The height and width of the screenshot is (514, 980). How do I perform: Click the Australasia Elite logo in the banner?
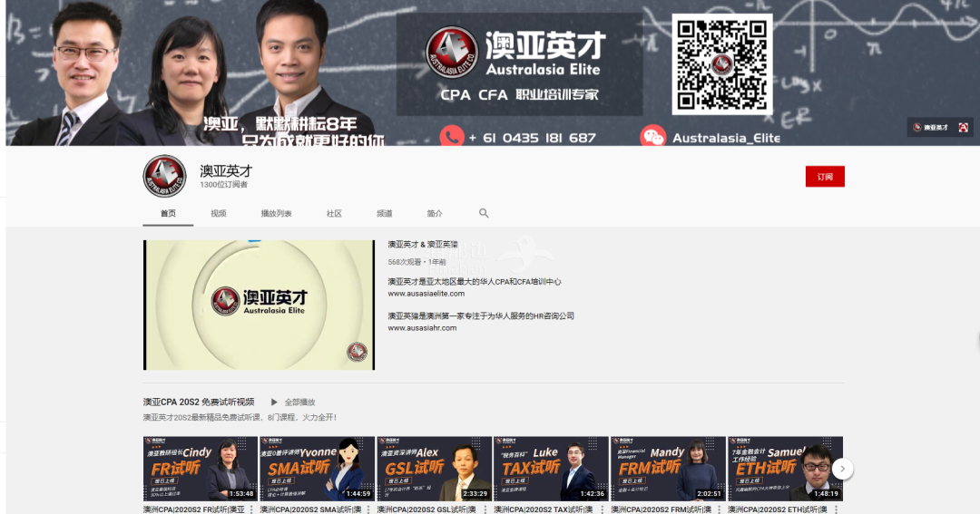point(451,52)
